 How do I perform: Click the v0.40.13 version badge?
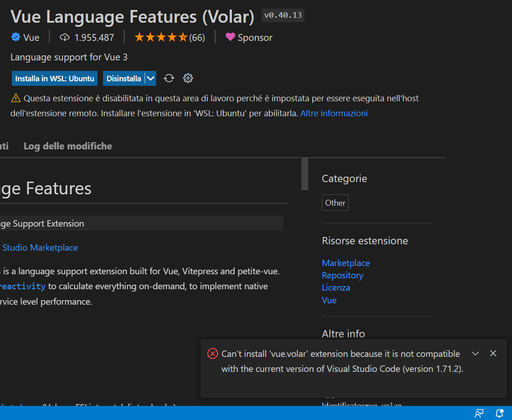click(x=283, y=15)
